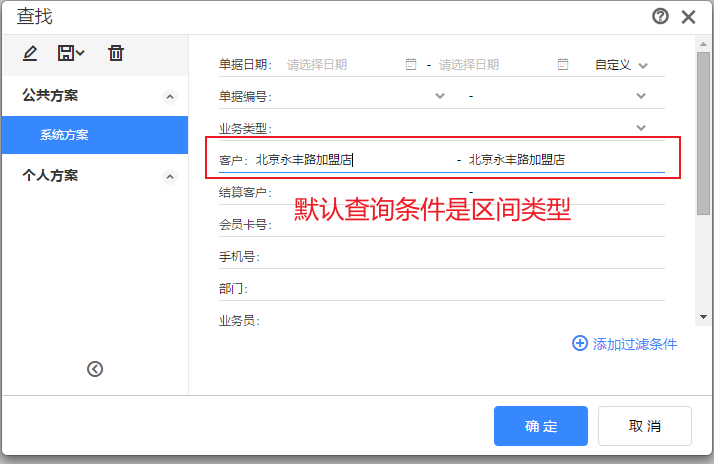Select the 系统方案 scheme

[x=95, y=135]
